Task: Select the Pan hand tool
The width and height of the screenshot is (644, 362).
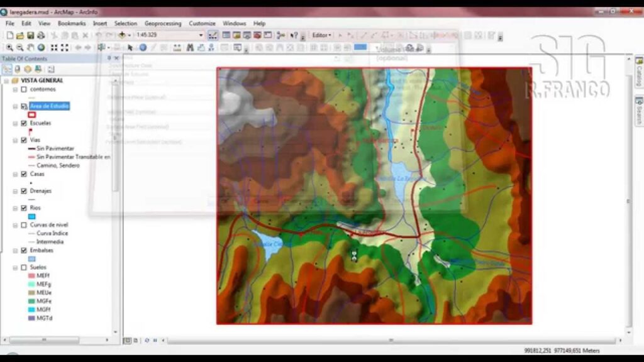Action: pyautogui.click(x=31, y=47)
